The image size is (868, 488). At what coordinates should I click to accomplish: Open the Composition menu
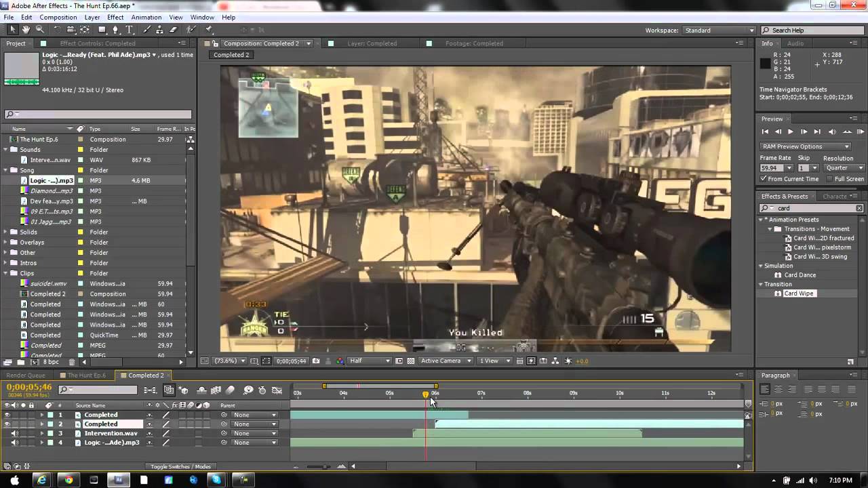tap(58, 17)
